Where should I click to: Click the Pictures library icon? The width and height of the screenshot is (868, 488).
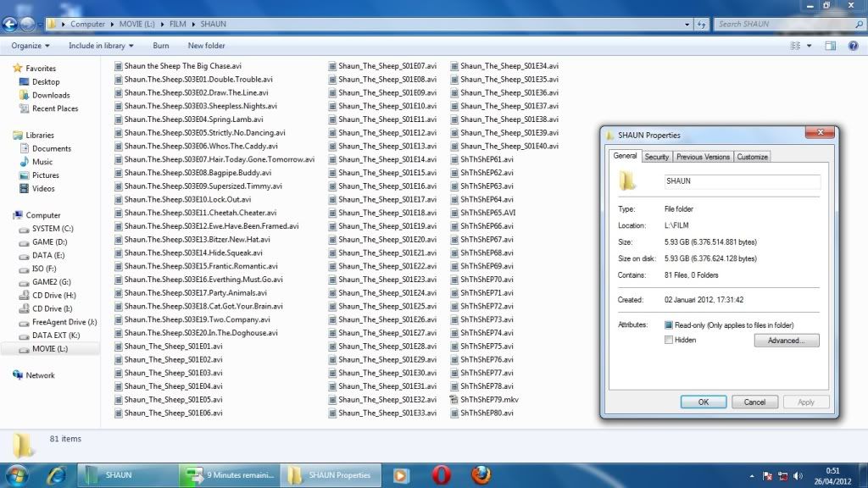pos(25,175)
